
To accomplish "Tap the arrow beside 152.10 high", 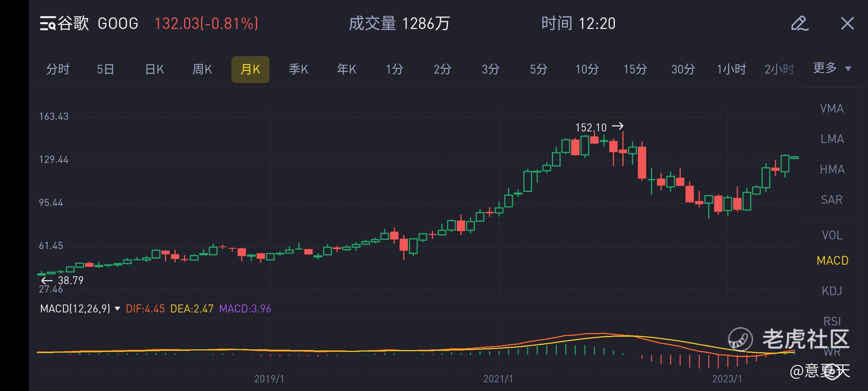I will [618, 126].
